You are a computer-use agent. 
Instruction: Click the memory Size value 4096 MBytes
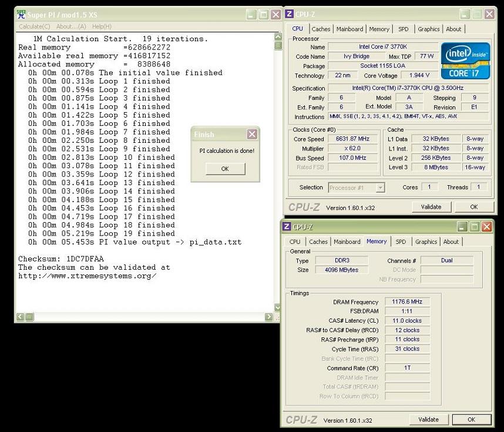(342, 270)
